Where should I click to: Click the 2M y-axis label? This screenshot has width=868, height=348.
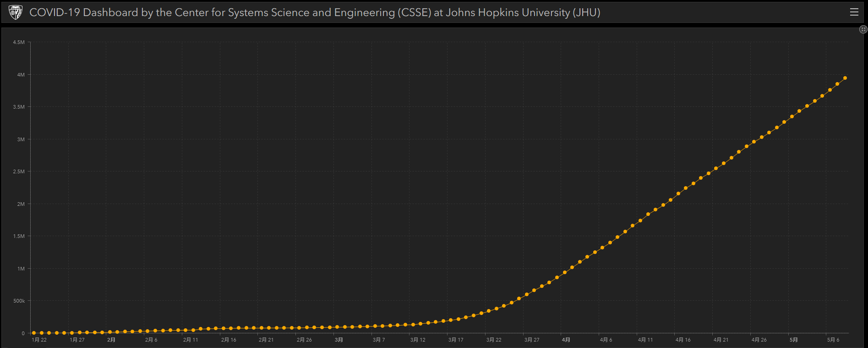click(x=21, y=204)
